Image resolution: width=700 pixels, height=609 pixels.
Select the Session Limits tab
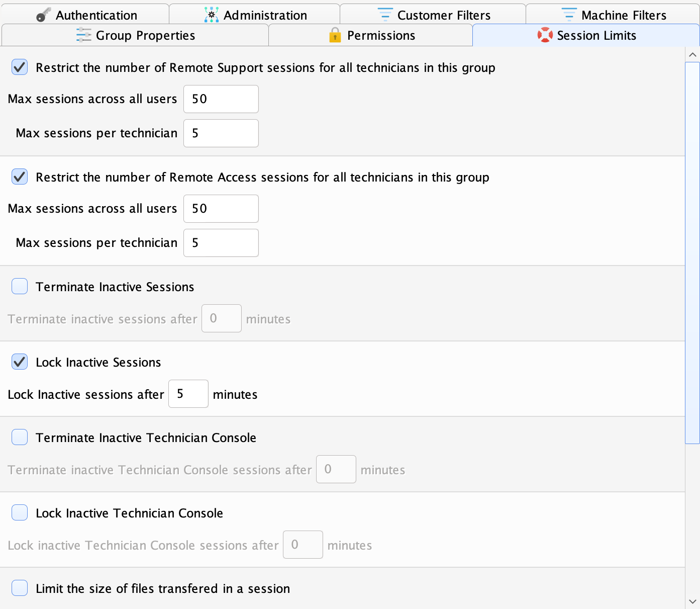[586, 35]
